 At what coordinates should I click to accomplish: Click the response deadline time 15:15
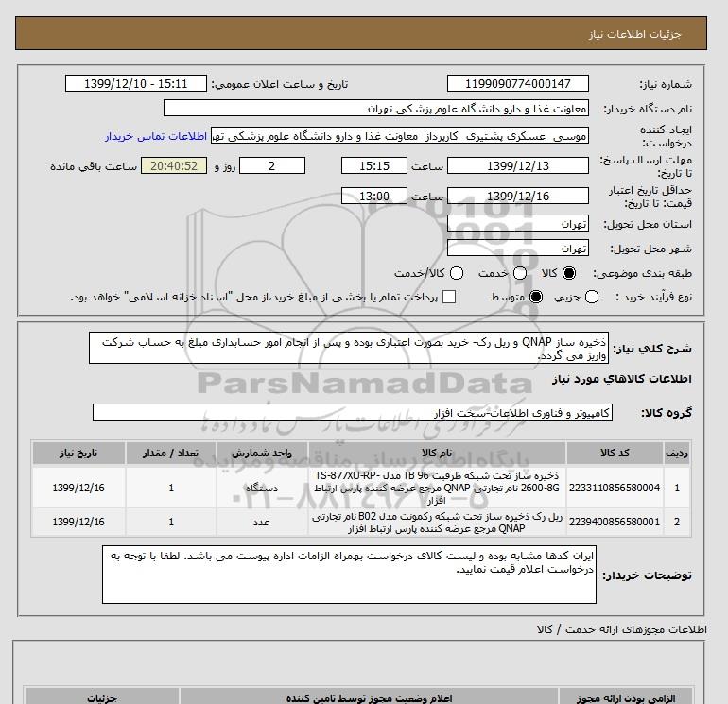374,166
